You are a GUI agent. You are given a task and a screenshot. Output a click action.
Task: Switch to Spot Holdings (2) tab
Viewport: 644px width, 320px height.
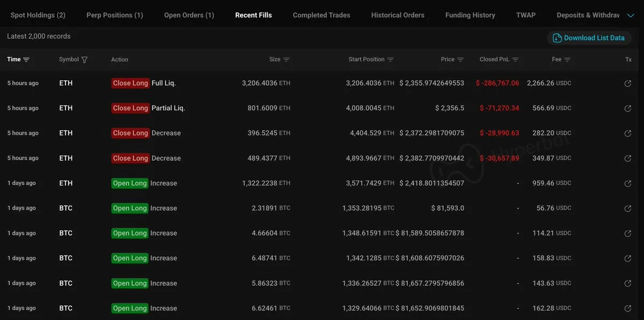pyautogui.click(x=38, y=15)
